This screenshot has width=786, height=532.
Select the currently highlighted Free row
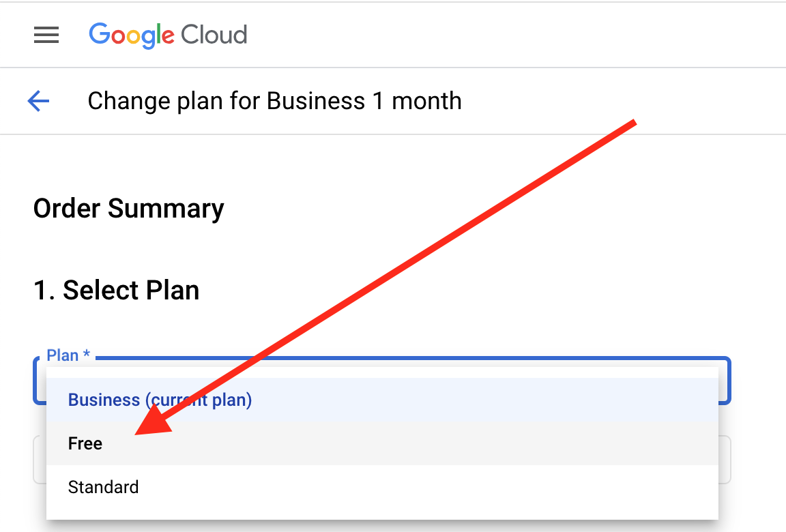tap(85, 443)
